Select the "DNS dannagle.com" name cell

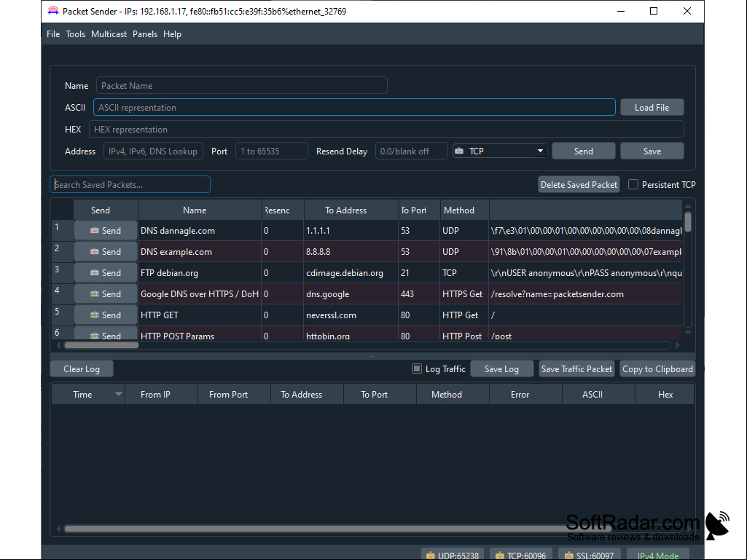200,230
